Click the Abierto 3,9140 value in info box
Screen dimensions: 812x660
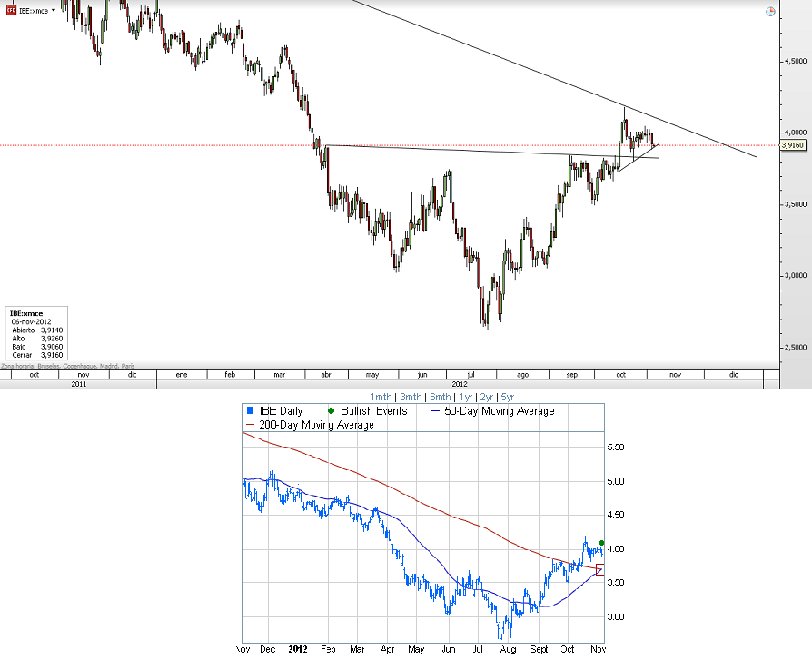click(x=52, y=330)
